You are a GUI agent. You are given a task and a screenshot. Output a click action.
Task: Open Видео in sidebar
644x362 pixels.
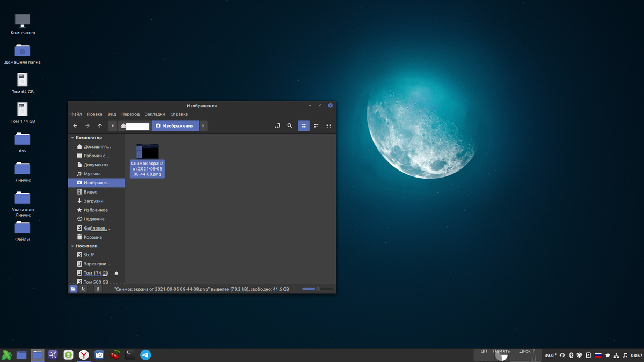(97, 192)
